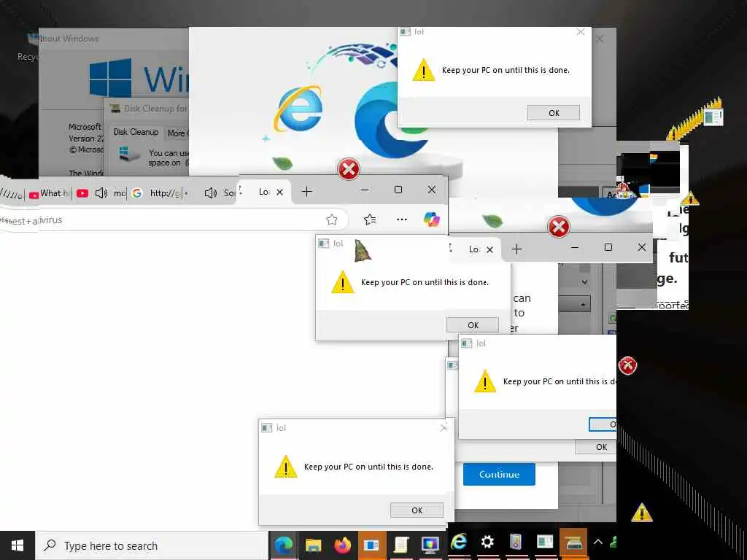The height and width of the screenshot is (560, 747).
Task: Open Edge Settings and more (three dots)
Action: [402, 219]
